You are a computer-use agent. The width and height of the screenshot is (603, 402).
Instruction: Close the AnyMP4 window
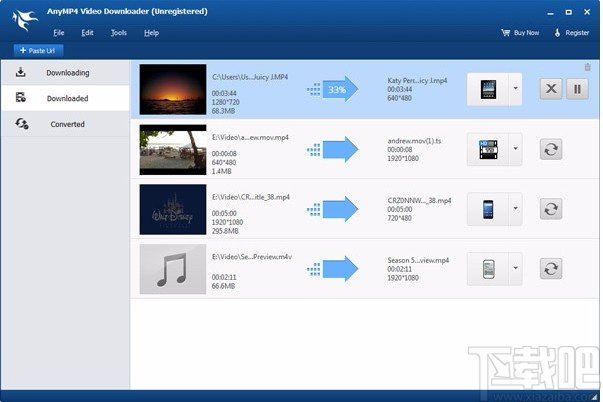click(587, 12)
